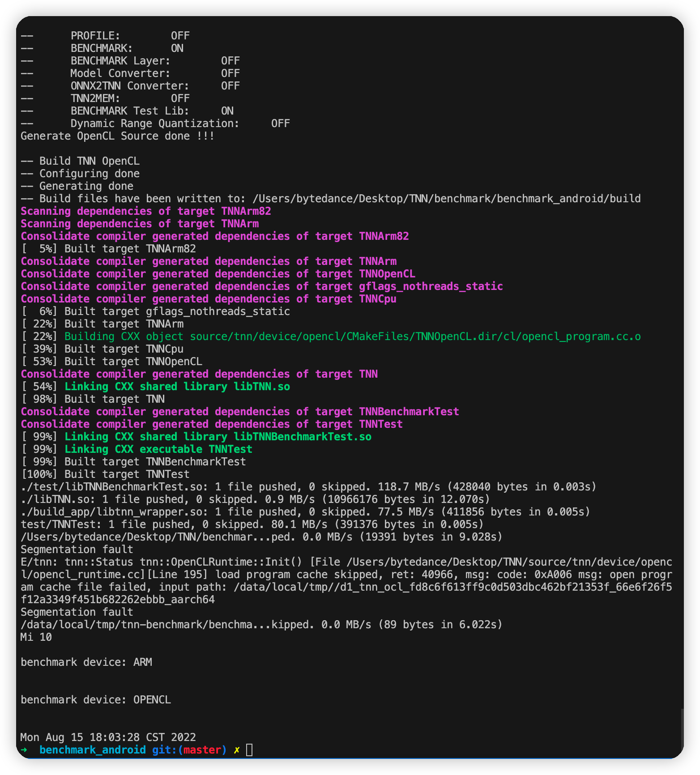Click '[100%] Built target TNNTest' line
This screenshot has width=700, height=775.
pos(105,474)
